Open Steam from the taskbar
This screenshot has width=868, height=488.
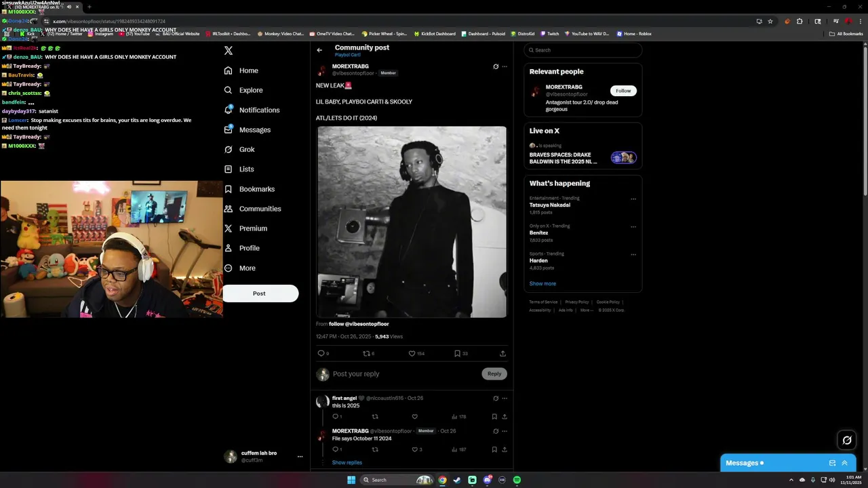(x=457, y=480)
